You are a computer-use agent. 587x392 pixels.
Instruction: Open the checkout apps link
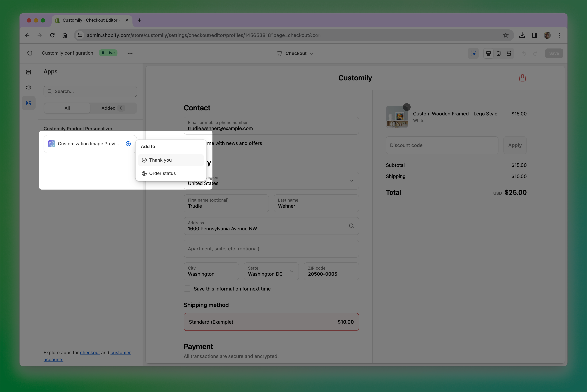click(x=90, y=352)
